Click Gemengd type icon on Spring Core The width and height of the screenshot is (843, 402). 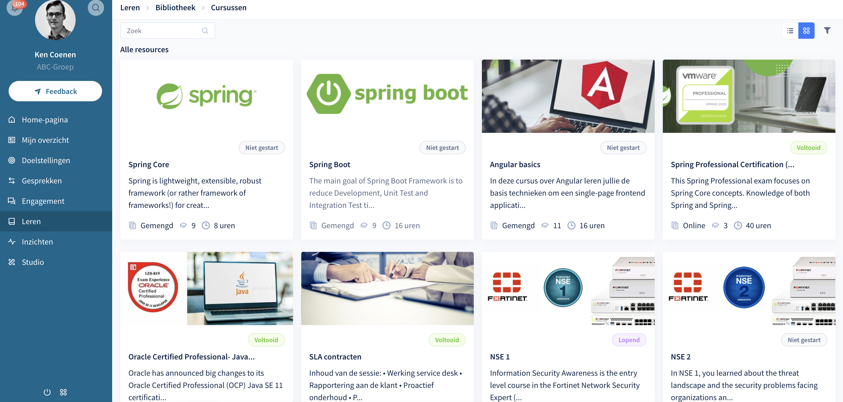click(133, 226)
